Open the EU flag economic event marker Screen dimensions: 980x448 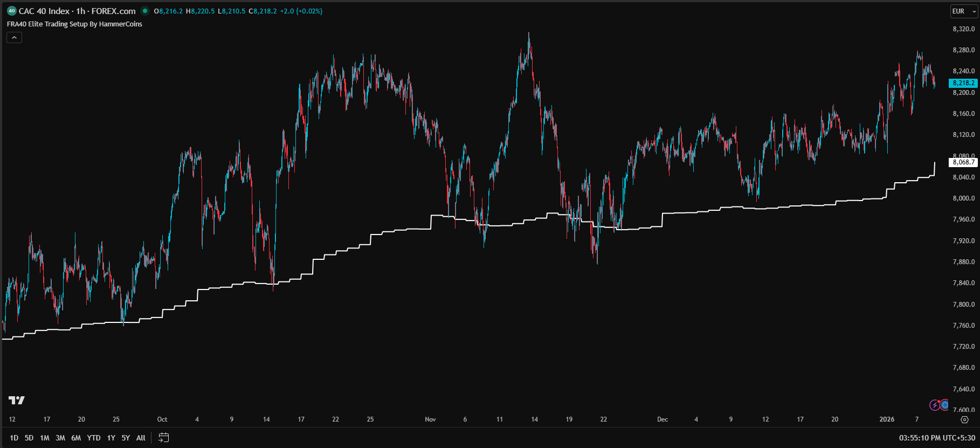[944, 404]
